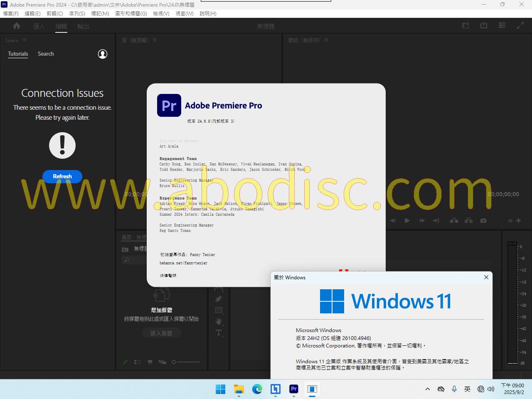The image size is (532, 399).
Task: Open the behance.net/fannytexier link
Action: pyautogui.click(x=183, y=263)
